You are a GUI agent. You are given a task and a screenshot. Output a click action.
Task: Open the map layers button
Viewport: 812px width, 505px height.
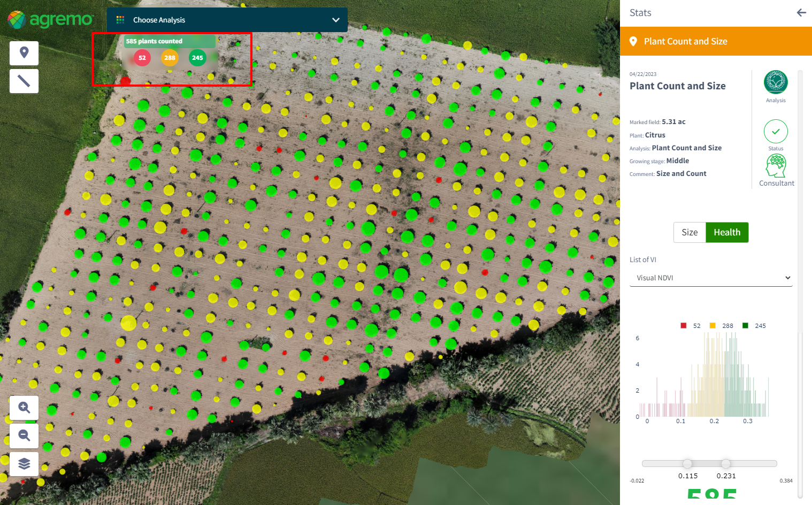click(x=24, y=463)
